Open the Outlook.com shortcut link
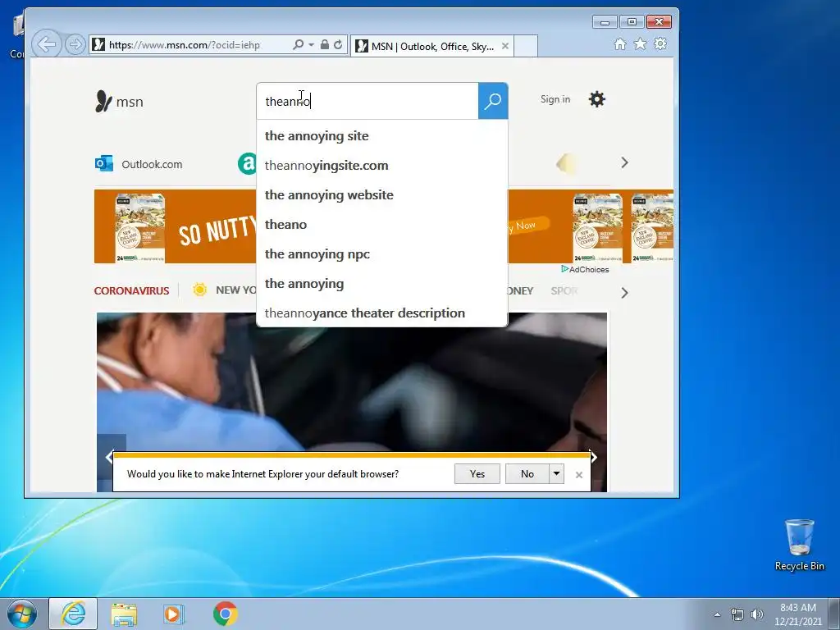 tap(152, 164)
